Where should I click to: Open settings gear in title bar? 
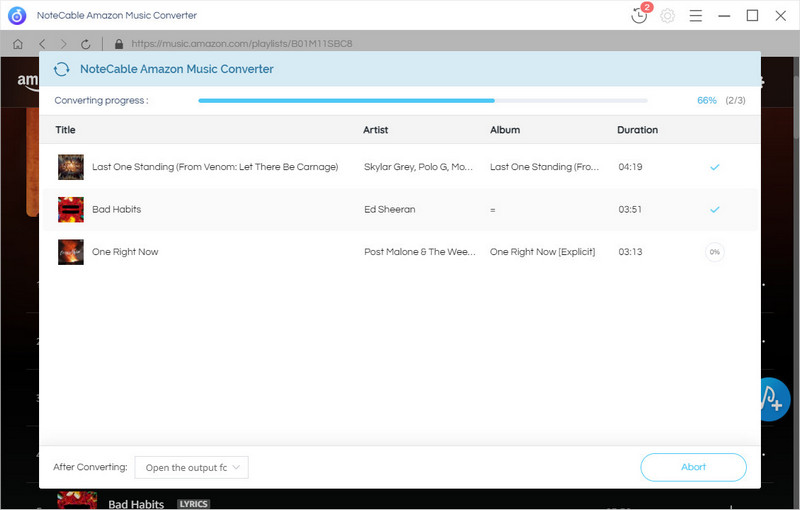point(667,16)
